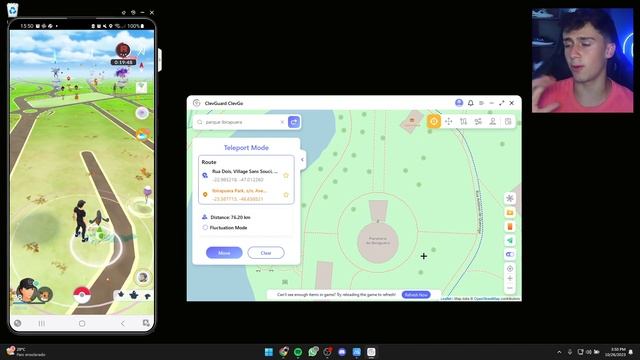Open the phone mirror side panel tab

coord(160,60)
